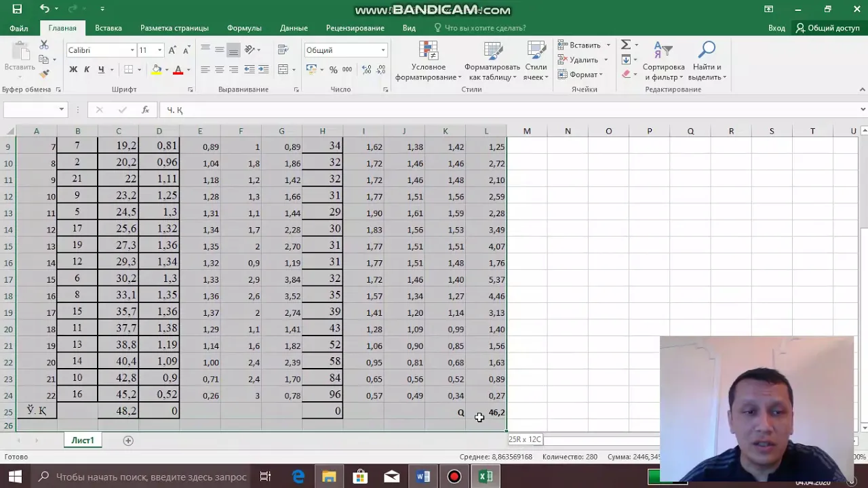
Task: Switch to the Вставка tab
Action: pos(108,28)
